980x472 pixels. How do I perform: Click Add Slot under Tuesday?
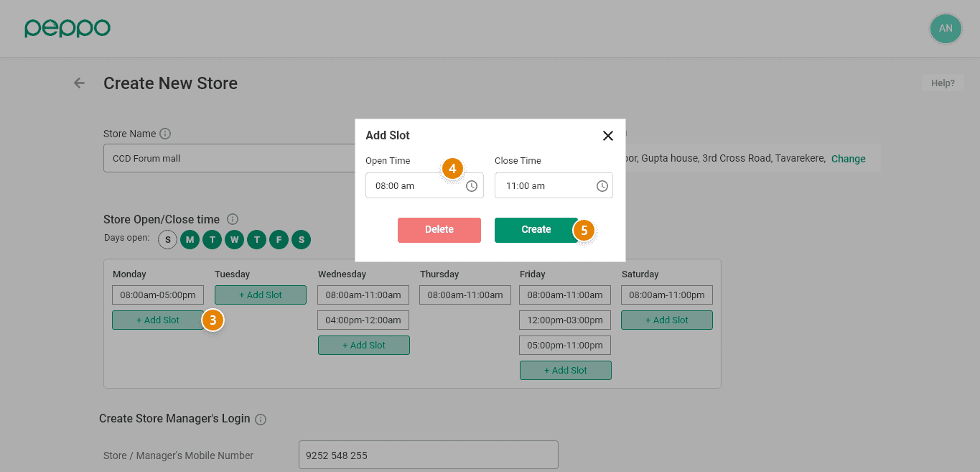pos(261,295)
